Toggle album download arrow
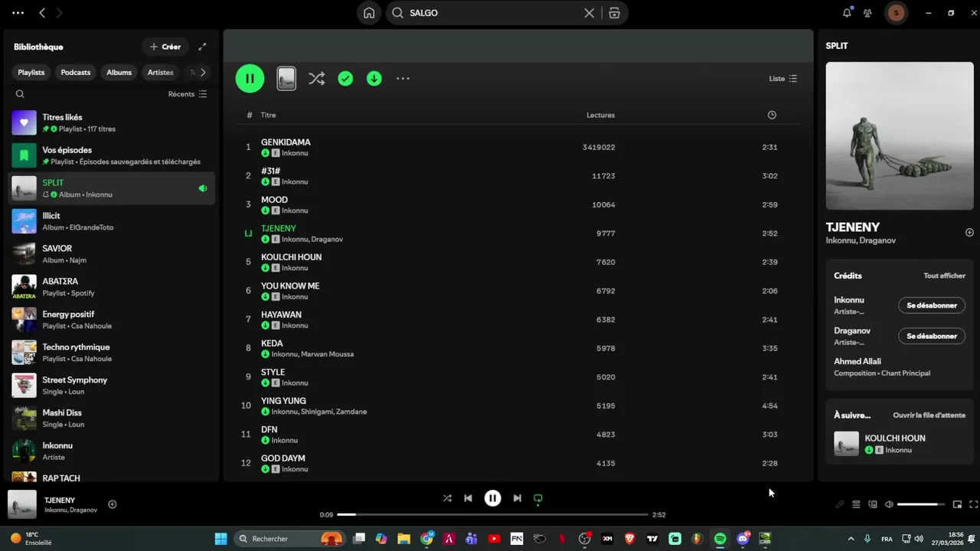The width and height of the screenshot is (980, 551). coord(374,78)
